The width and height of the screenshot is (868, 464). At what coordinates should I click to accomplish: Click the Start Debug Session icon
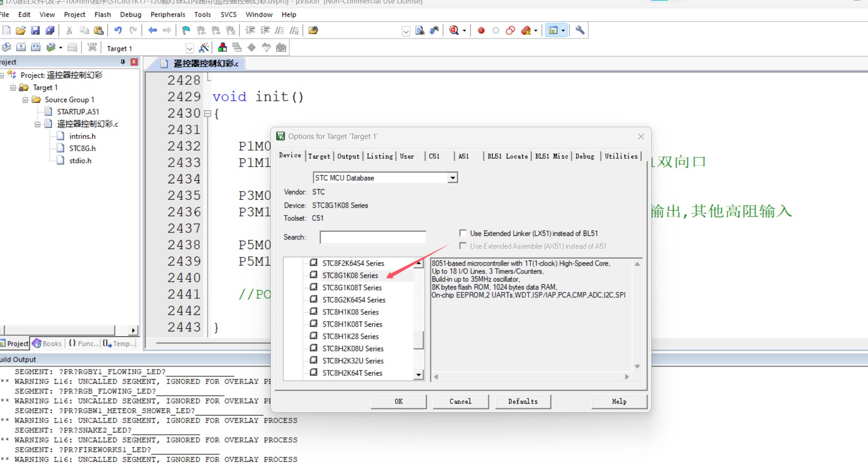(454, 31)
